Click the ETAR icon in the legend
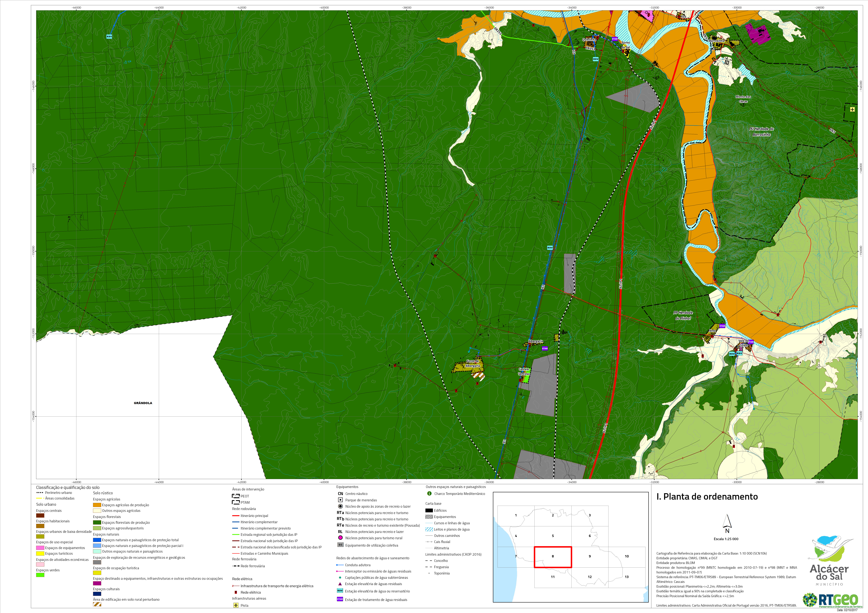The height and width of the screenshot is (613, 868). [340, 599]
